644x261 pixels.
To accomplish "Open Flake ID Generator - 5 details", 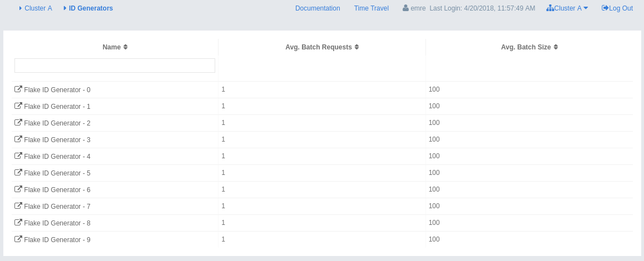I will click(57, 173).
